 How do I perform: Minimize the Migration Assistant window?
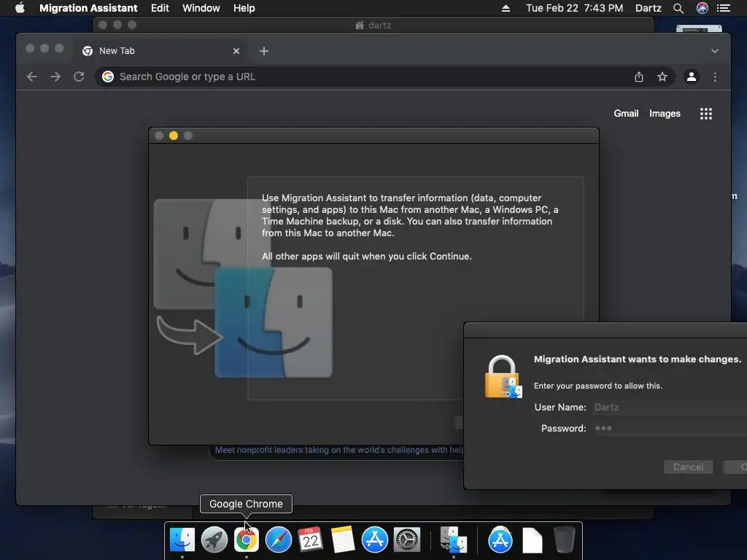coord(174,136)
